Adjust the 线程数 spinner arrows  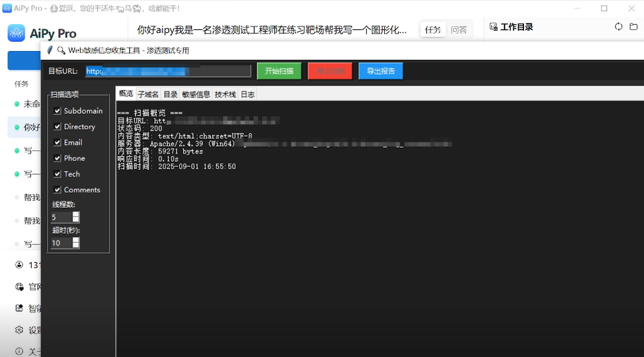76,217
